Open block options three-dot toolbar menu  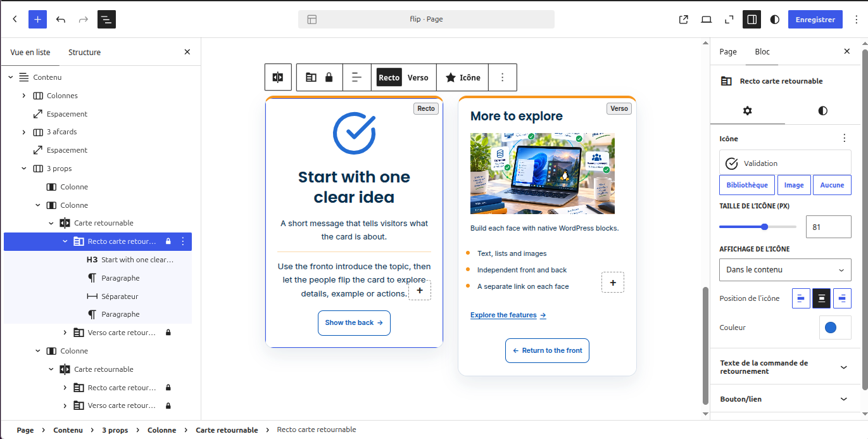[503, 77]
